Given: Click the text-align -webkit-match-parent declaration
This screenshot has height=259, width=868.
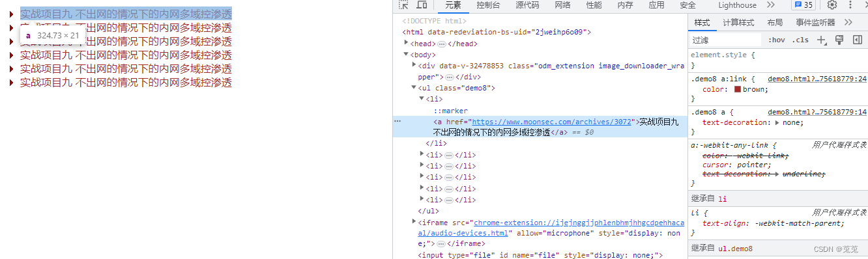Looking at the screenshot, I should point(774,223).
